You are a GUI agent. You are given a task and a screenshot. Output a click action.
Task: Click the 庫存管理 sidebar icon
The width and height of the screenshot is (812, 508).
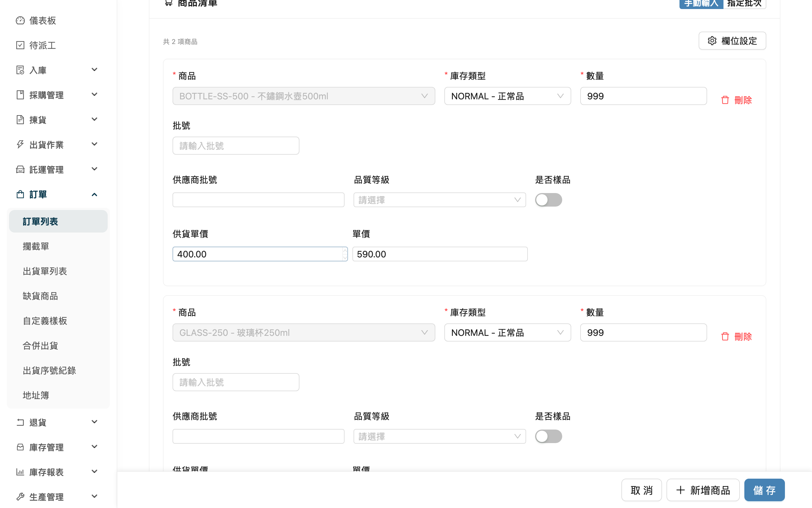point(20,447)
